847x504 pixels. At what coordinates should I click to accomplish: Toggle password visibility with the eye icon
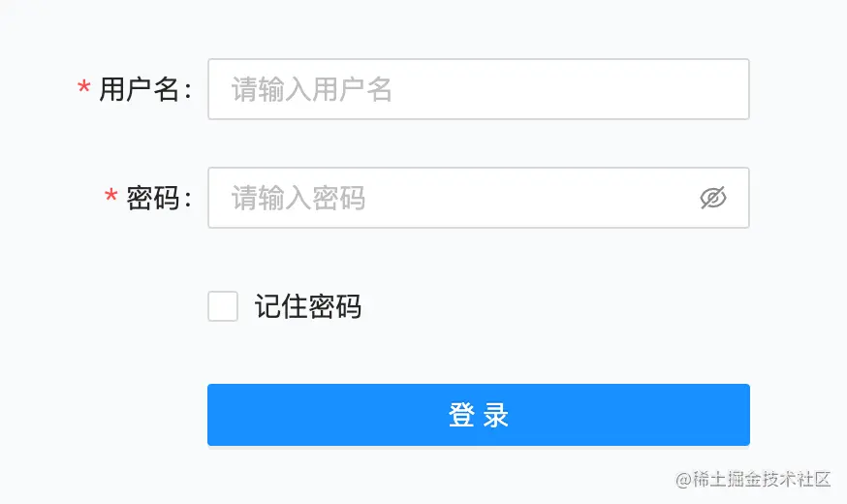click(713, 198)
